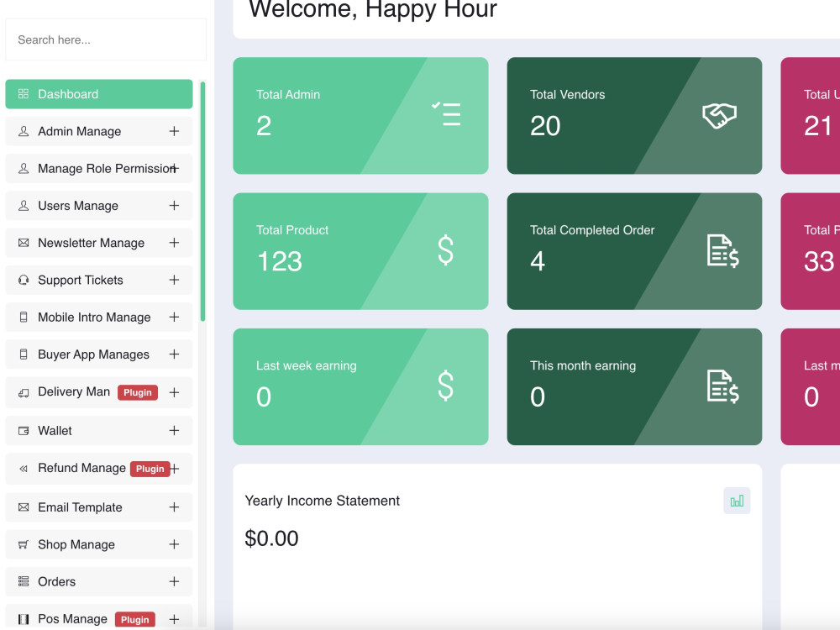This screenshot has height=630, width=840.
Task: Click the Admin Manage user icon
Action: click(23, 131)
